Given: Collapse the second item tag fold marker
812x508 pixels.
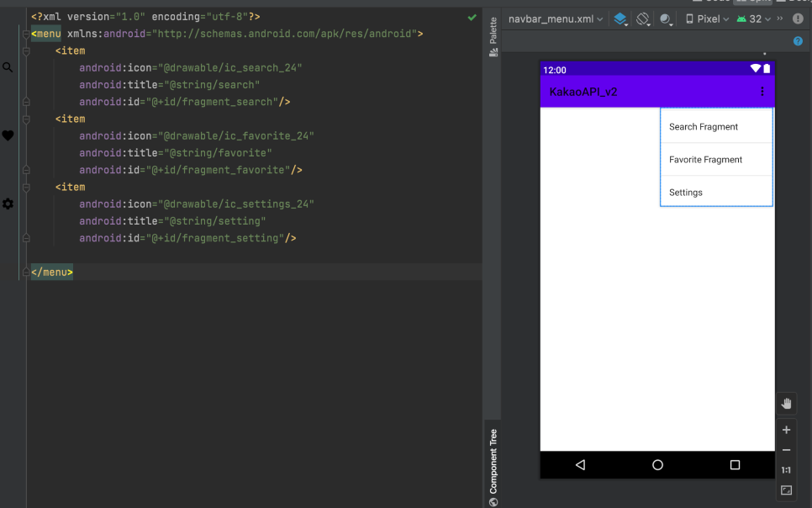Looking at the screenshot, I should [x=26, y=119].
